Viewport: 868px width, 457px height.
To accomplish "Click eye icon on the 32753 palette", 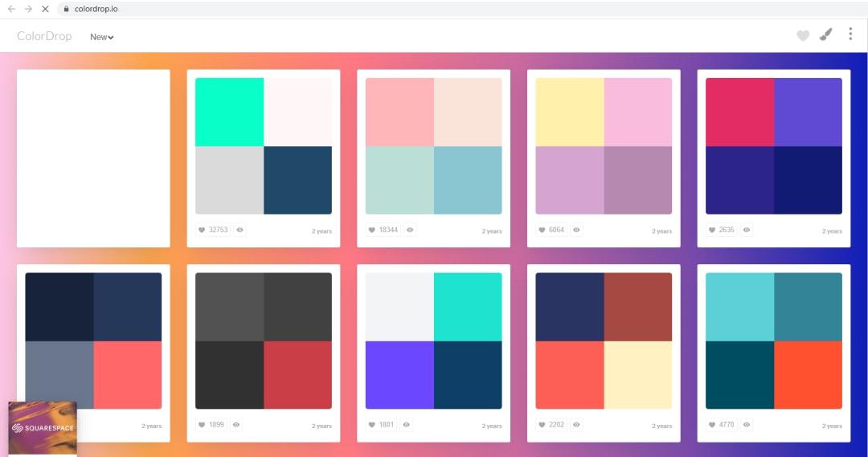I will click(240, 230).
